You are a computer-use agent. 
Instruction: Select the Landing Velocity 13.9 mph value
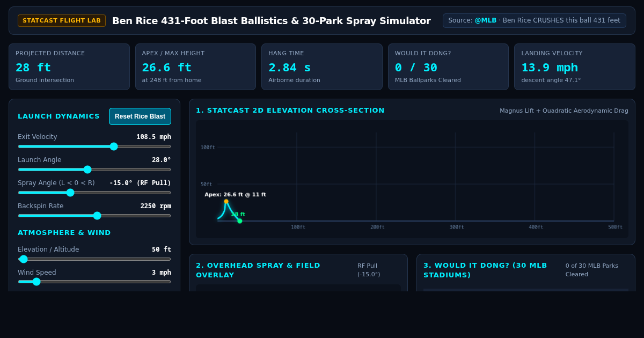tap(550, 68)
